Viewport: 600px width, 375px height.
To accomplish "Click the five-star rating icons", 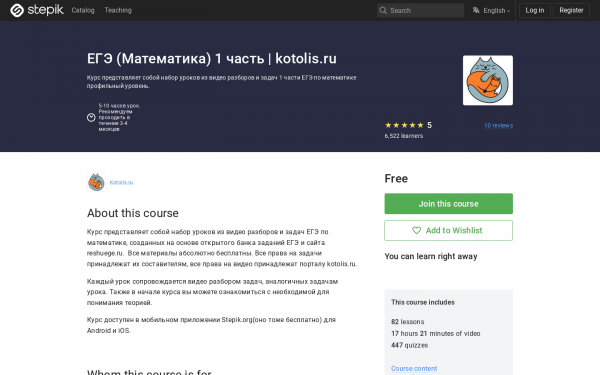I will point(404,125).
